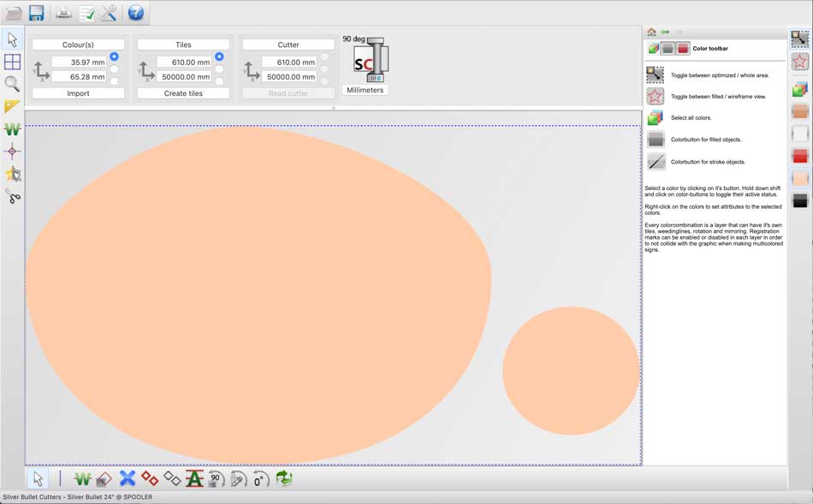Click star icon beside filled / wireframe view text
The image size is (813, 504).
point(656,97)
